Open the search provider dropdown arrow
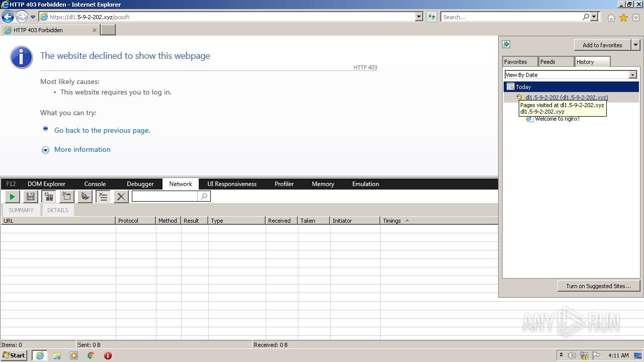 [595, 17]
